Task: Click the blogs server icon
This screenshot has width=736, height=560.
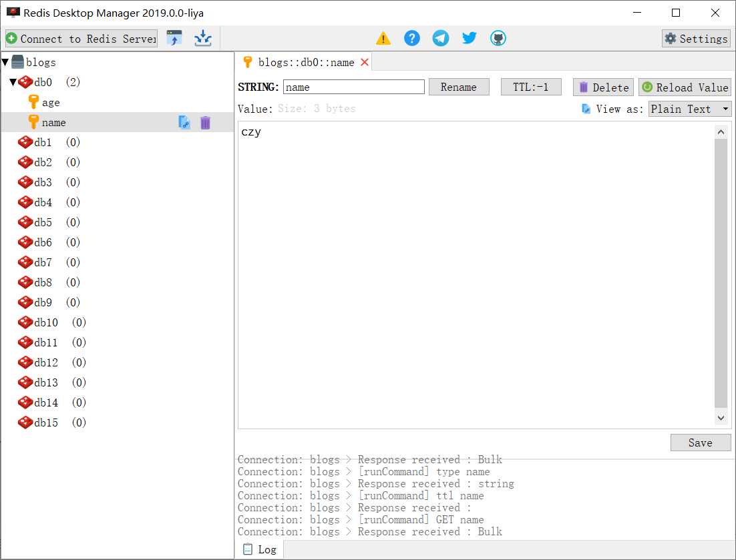Action: point(17,62)
